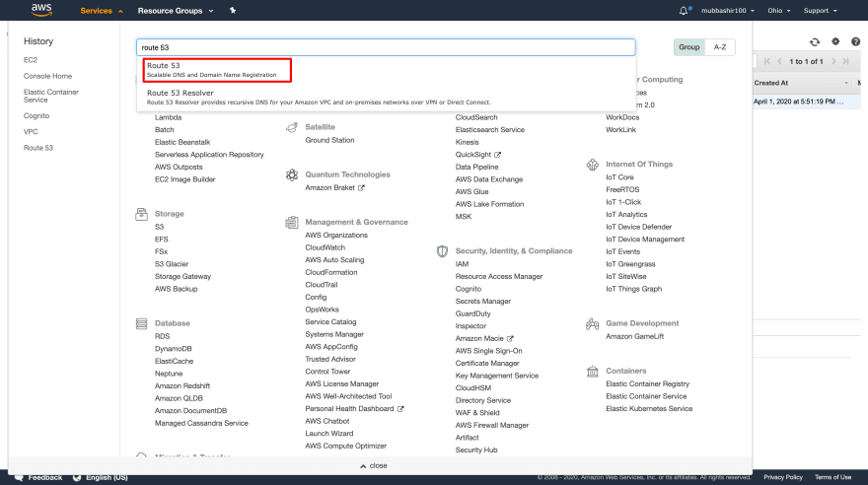
Task: Open the IoT Core service link
Action: pos(619,177)
